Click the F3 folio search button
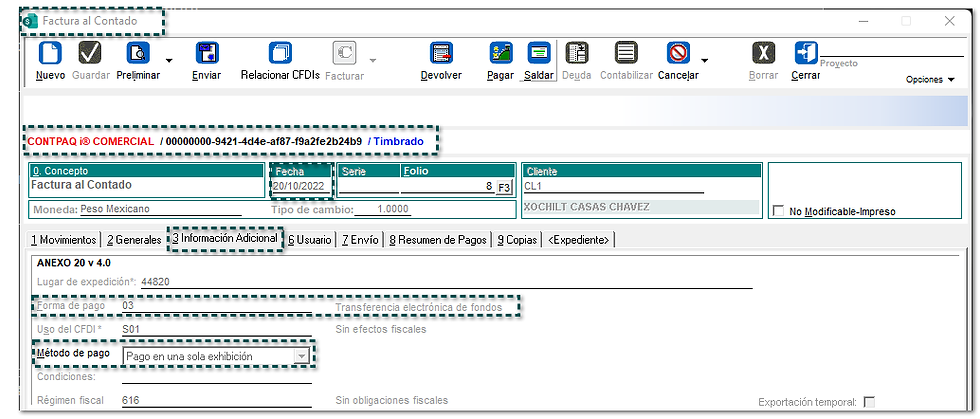The height and width of the screenshot is (419, 980). click(x=504, y=188)
